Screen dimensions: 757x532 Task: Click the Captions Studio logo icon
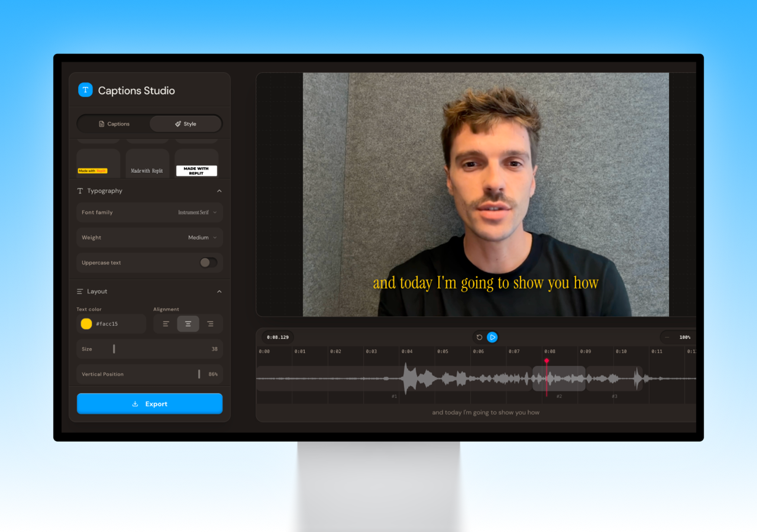(x=85, y=90)
